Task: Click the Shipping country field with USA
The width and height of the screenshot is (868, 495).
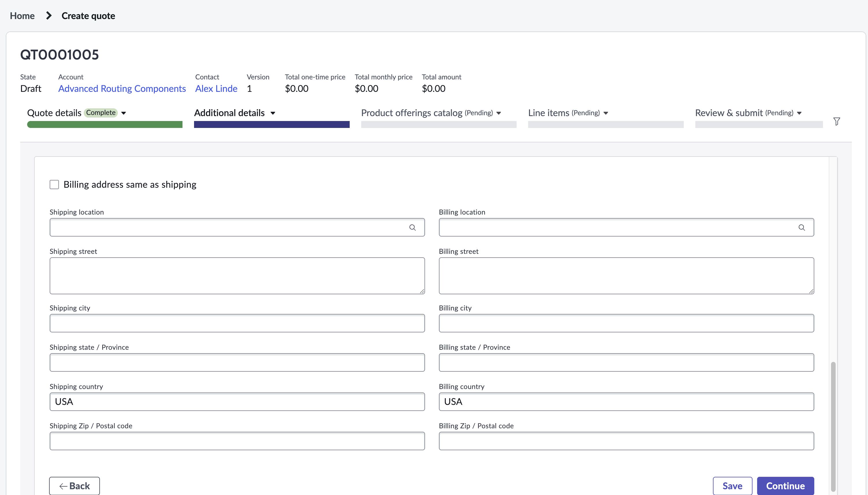Action: (237, 402)
